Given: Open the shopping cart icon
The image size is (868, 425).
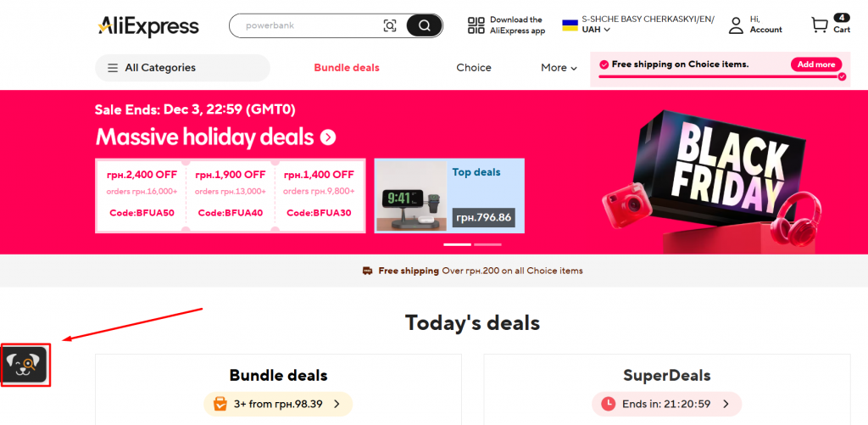Looking at the screenshot, I should coord(820,25).
